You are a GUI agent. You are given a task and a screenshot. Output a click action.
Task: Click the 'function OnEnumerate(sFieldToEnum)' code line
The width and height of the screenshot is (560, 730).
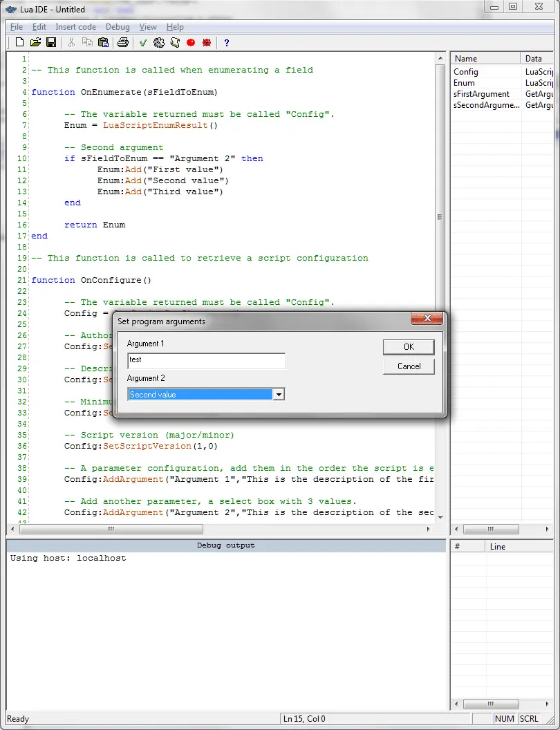point(124,92)
